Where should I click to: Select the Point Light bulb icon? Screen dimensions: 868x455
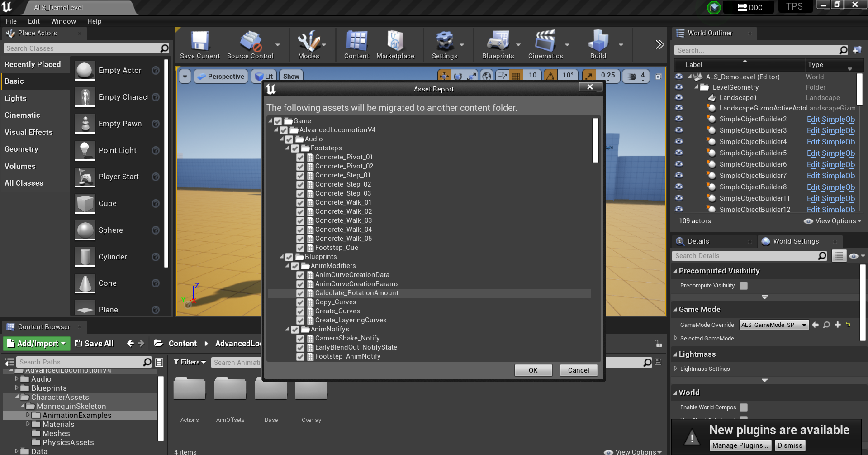(85, 150)
